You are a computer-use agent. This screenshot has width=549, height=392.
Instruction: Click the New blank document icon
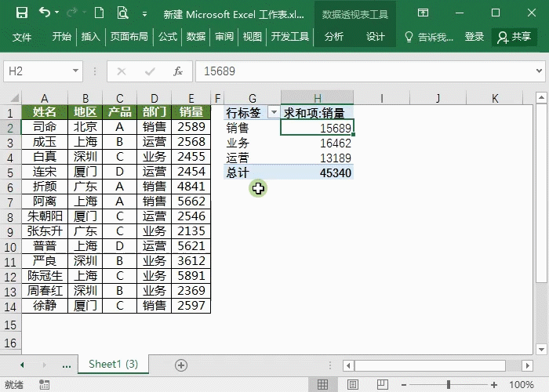click(x=99, y=13)
